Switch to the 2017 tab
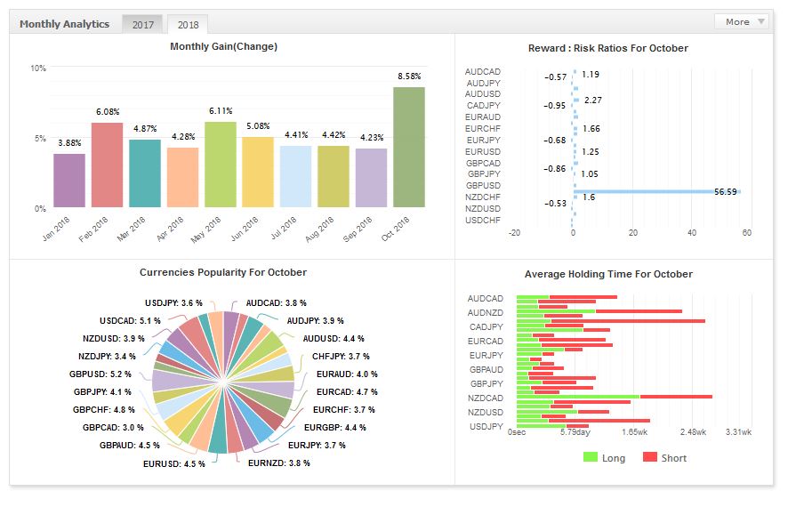 click(142, 24)
